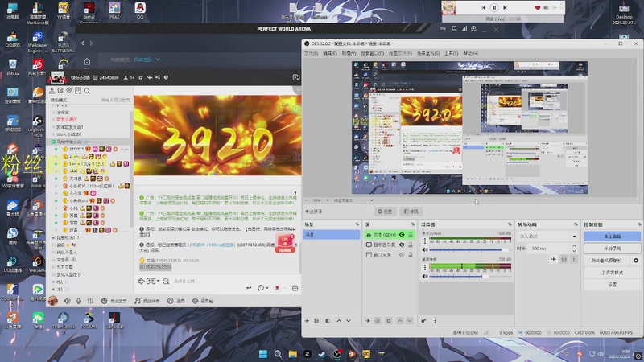Screen dimensions: 644x362
Task: Lock the 窗口采集 source
Action: [x=411, y=255]
